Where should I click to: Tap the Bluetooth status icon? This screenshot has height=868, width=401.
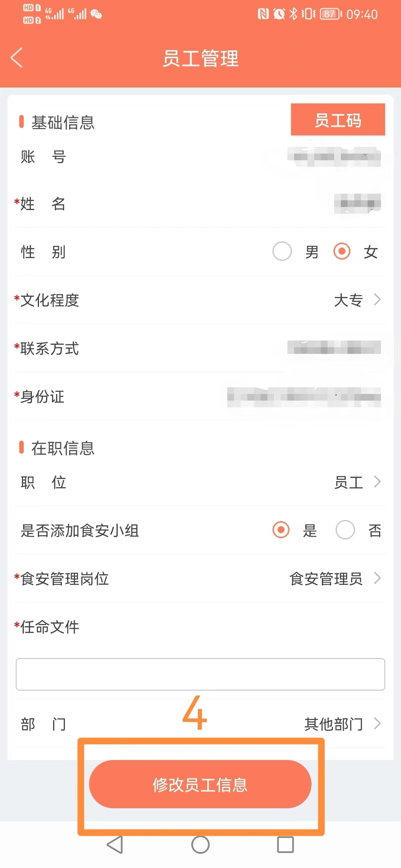(x=293, y=14)
